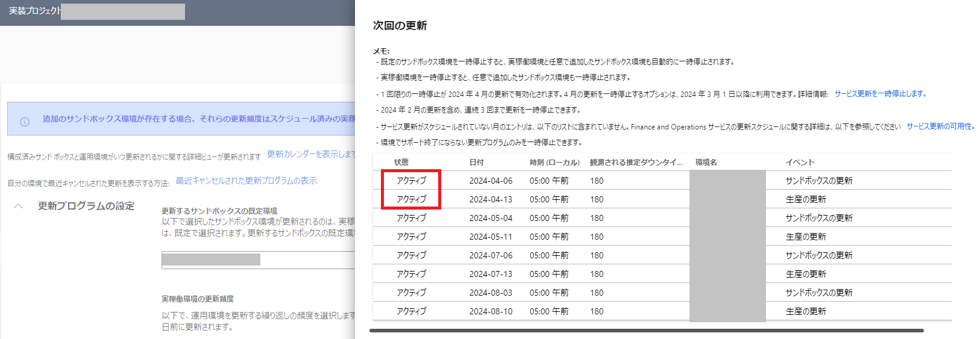Click the date 2024-08-10
Image resolution: width=980 pixels, height=339 pixels.
(x=491, y=311)
